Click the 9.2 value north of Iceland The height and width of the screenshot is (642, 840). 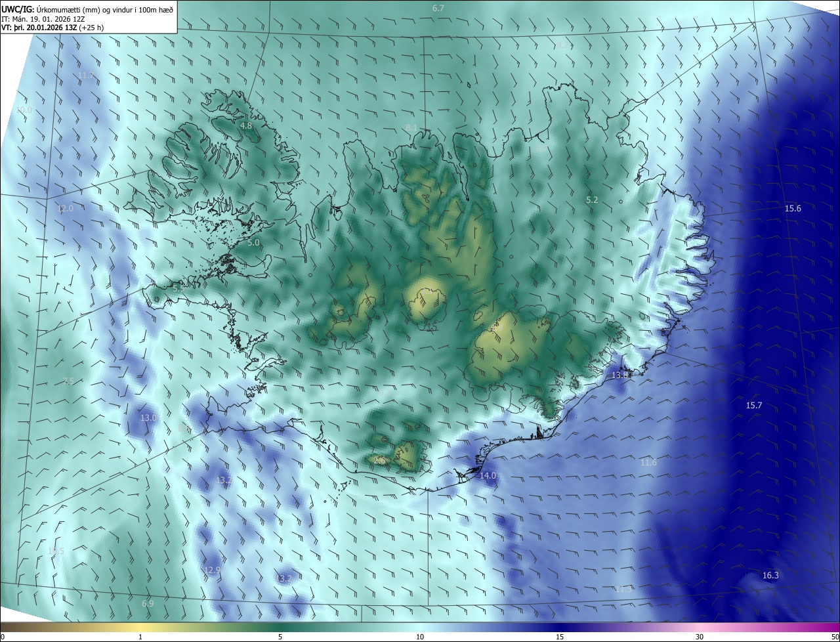(563, 46)
